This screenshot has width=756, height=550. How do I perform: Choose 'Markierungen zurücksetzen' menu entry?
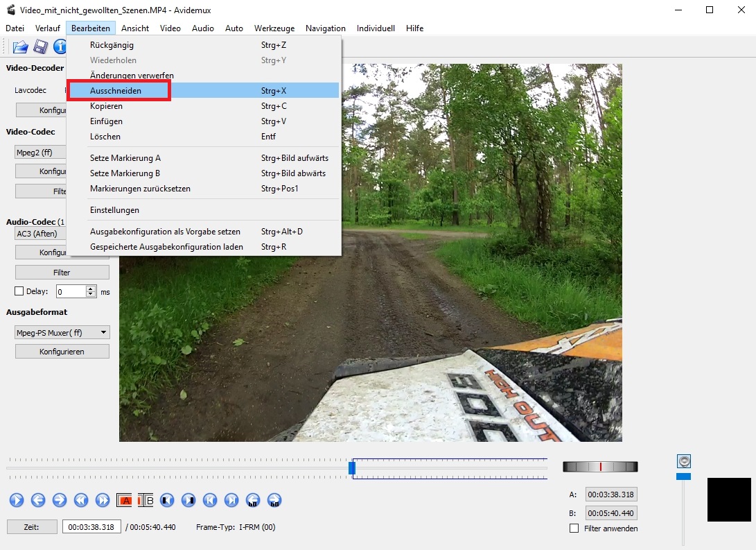(x=140, y=189)
